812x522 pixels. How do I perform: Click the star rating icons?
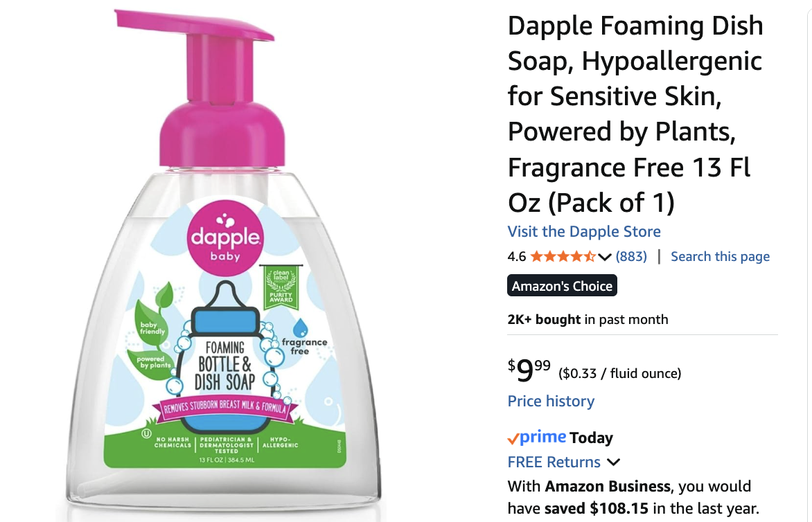tap(563, 257)
